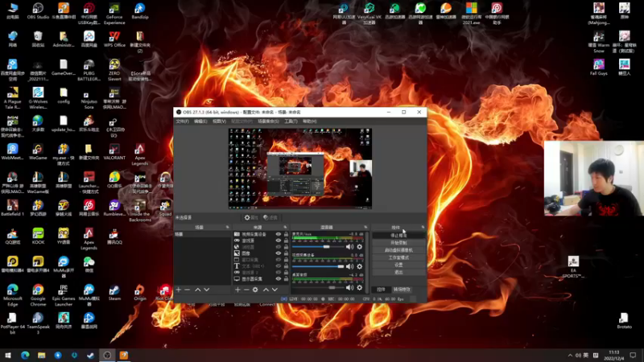
Task: Pop out the Audio Mixer dock panel
Action: [364, 228]
